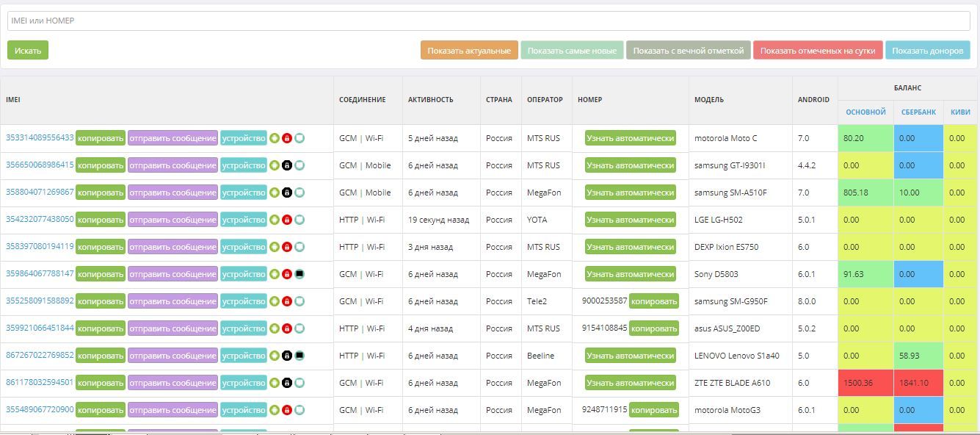This screenshot has width=980, height=435.
Task: Click the black lock icon for IMEI 356650068986415
Action: coord(287,165)
